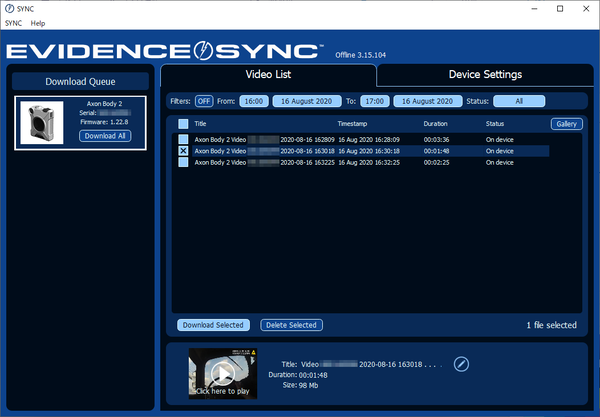Image resolution: width=600 pixels, height=417 pixels.
Task: Open the SYNC menu
Action: coord(14,22)
